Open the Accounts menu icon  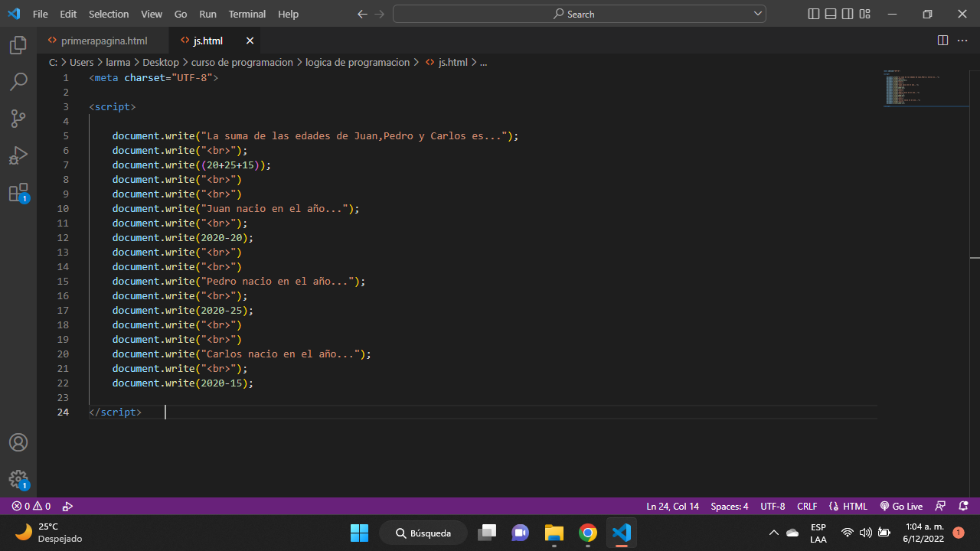click(18, 442)
